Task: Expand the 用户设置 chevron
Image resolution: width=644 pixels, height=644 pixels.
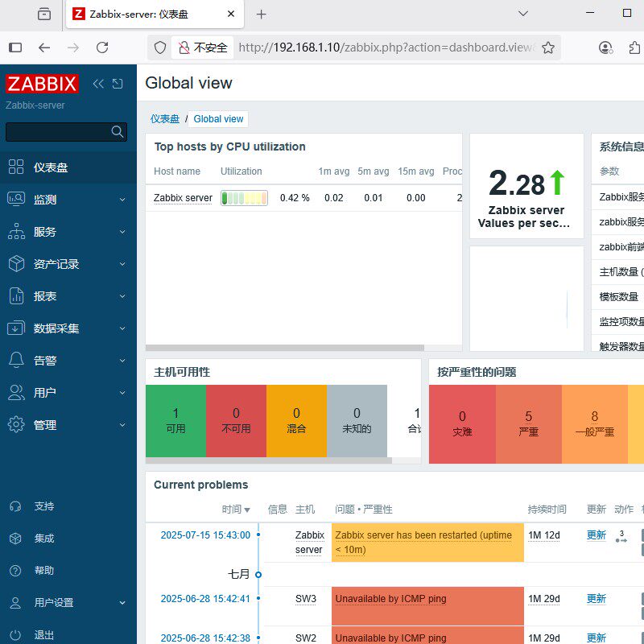Action: click(122, 603)
